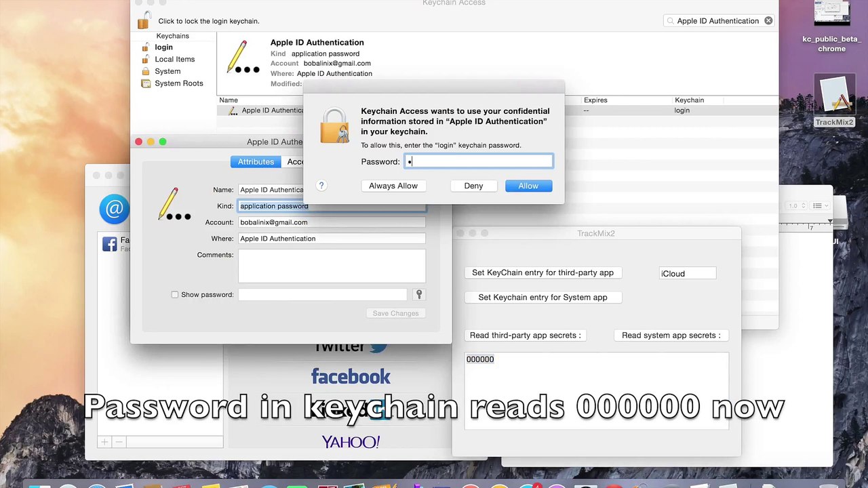This screenshot has height=488, width=868.
Task: Click the Save Changes button
Action: click(395, 313)
